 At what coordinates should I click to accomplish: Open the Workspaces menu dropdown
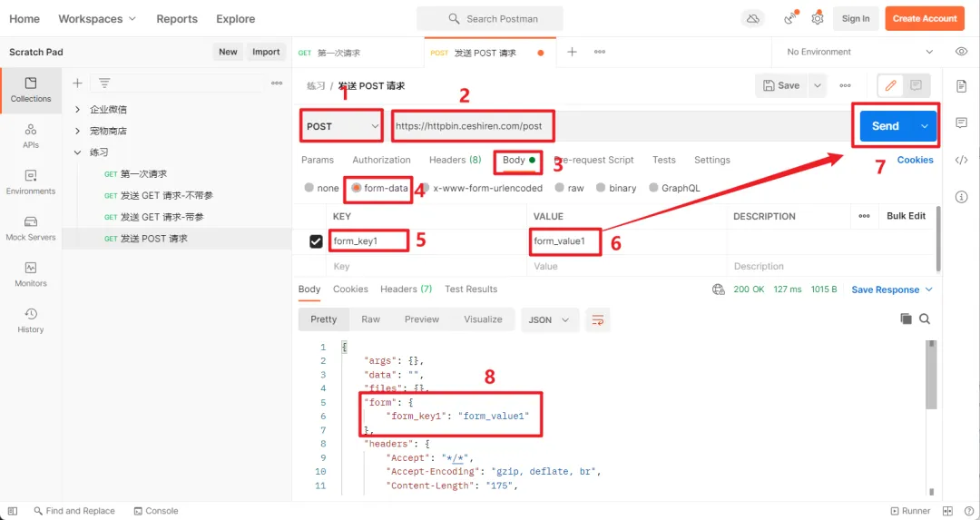[x=97, y=19]
